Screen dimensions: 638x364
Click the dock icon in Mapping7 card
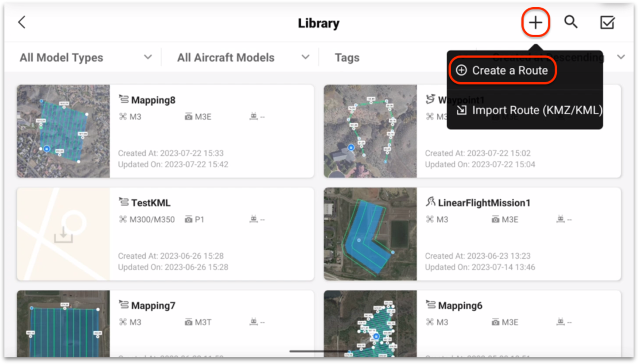pos(253,322)
